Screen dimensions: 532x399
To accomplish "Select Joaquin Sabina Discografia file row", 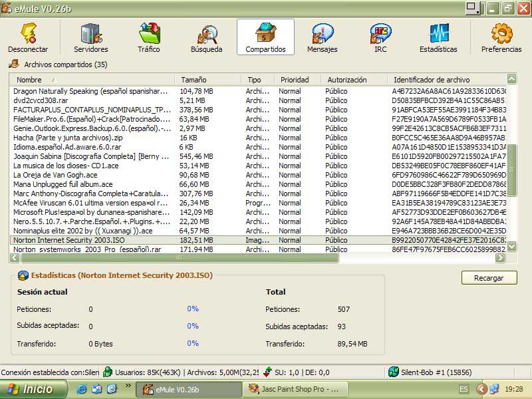I will point(258,156).
